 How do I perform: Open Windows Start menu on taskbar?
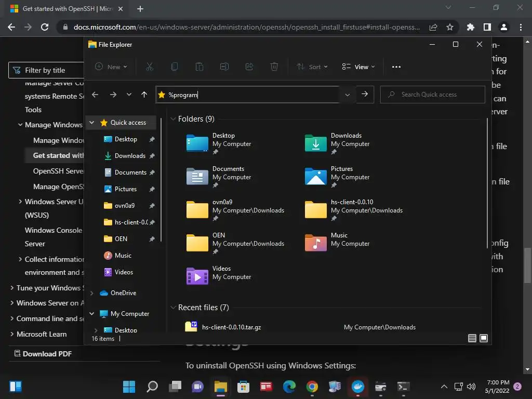tap(129, 387)
